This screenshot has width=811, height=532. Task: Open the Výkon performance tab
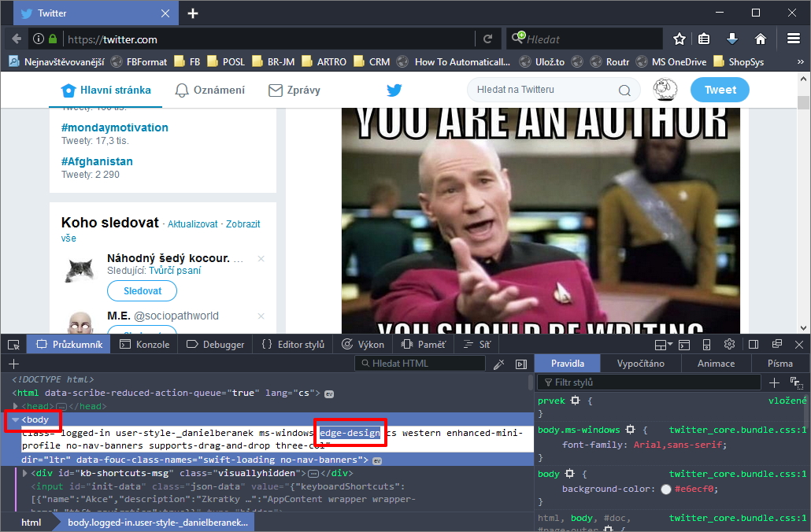(x=363, y=345)
